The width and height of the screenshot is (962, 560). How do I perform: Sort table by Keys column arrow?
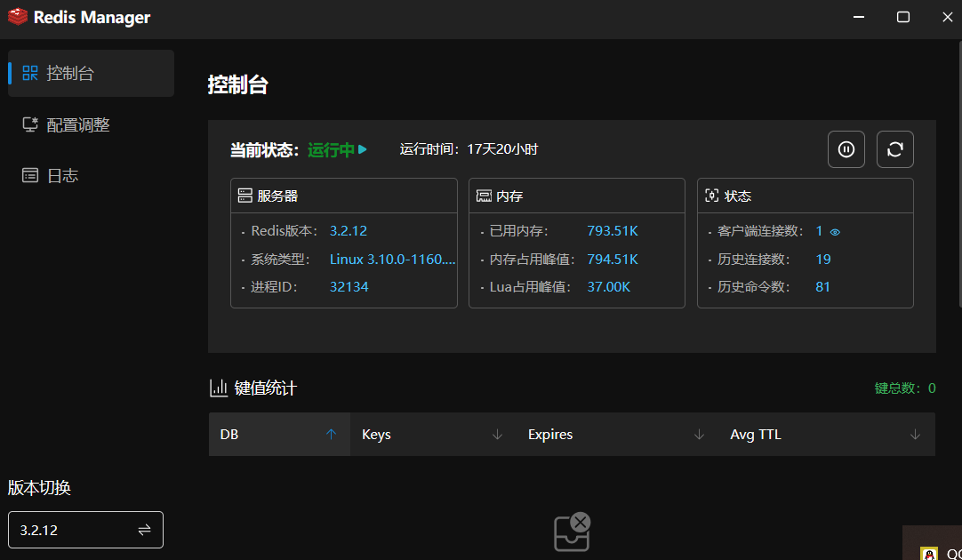pyautogui.click(x=498, y=435)
